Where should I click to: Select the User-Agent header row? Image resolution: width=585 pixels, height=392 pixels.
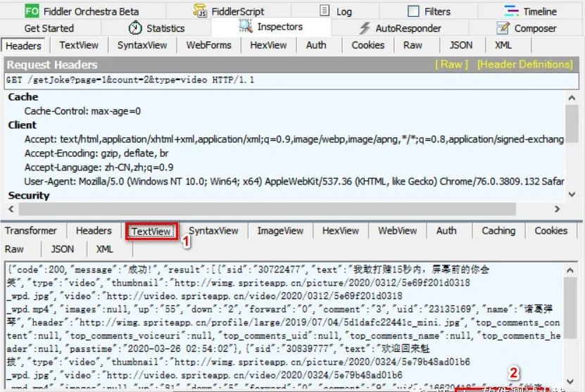pyautogui.click(x=294, y=182)
